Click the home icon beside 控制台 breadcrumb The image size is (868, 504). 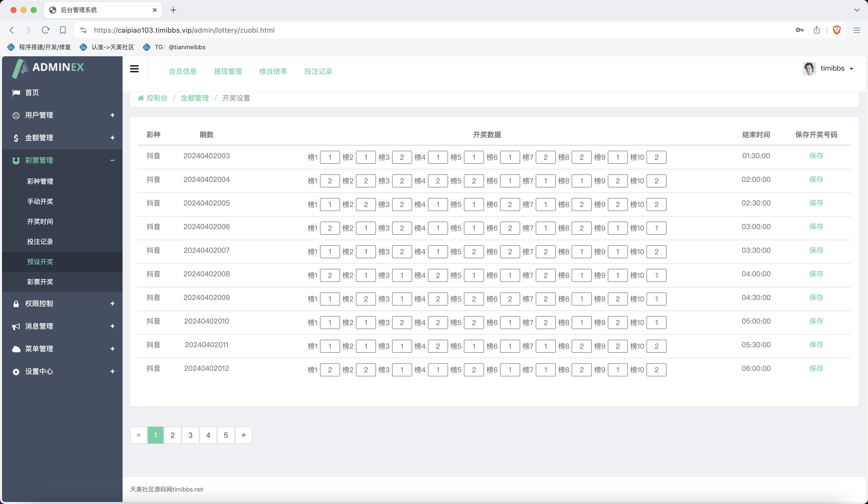pyautogui.click(x=141, y=98)
